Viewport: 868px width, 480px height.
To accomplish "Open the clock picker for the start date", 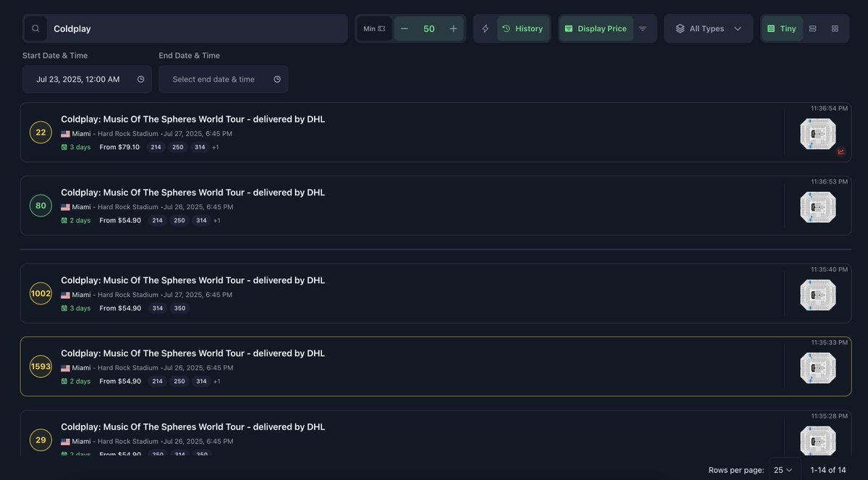I will pos(140,80).
